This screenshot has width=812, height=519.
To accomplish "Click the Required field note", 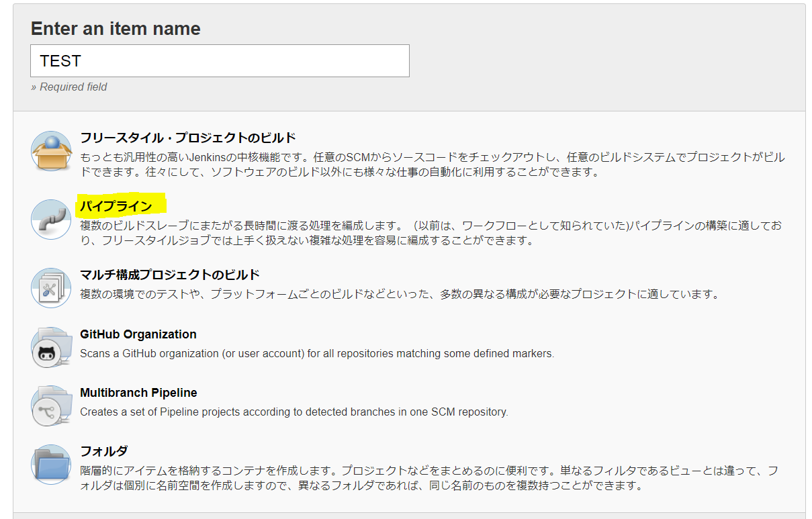I will point(69,87).
